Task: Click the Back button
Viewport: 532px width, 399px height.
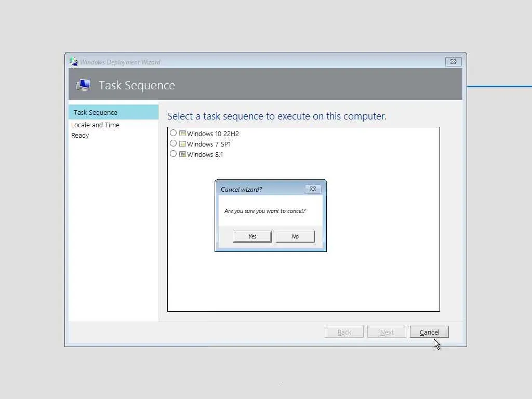Action: coord(344,332)
